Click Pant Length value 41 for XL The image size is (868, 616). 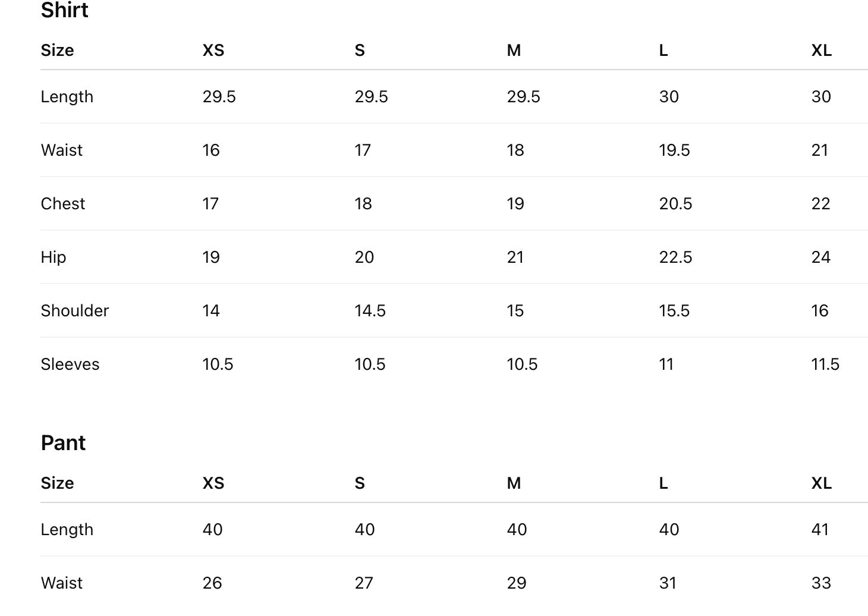click(x=820, y=530)
